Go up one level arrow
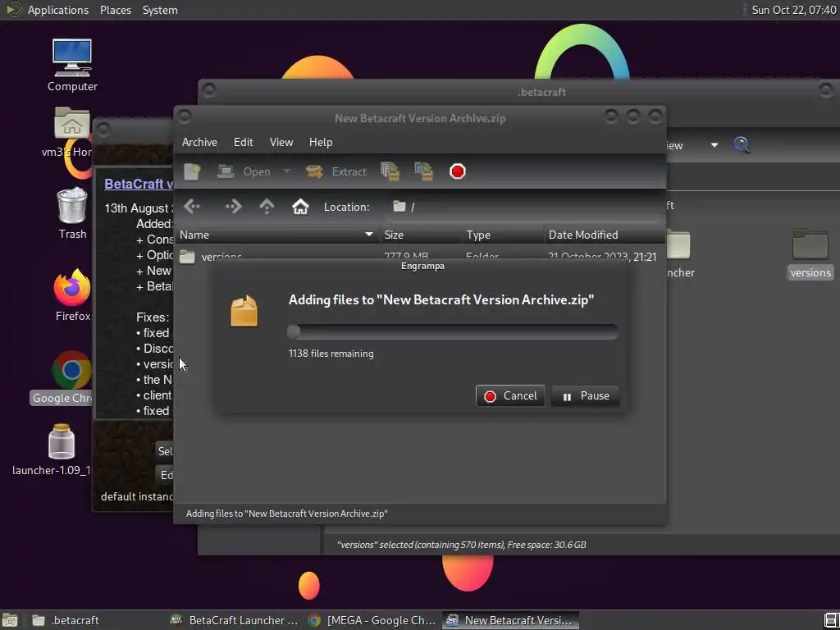 point(267,207)
